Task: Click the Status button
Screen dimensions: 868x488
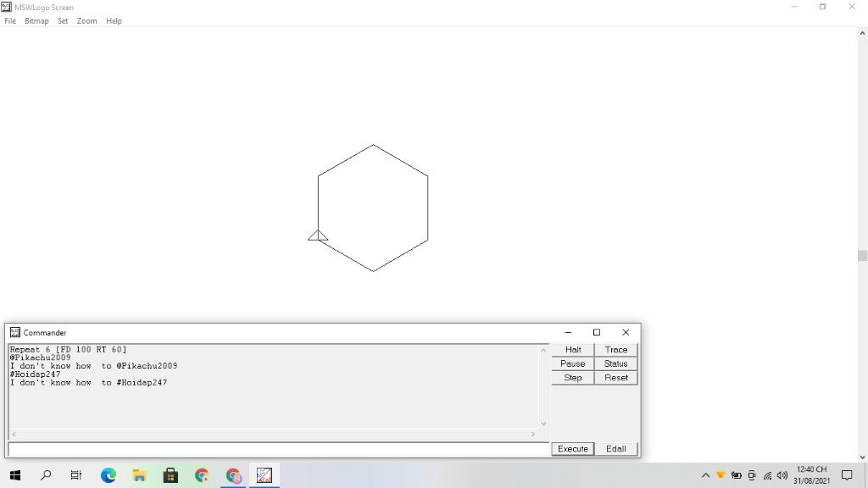Action: [x=615, y=363]
